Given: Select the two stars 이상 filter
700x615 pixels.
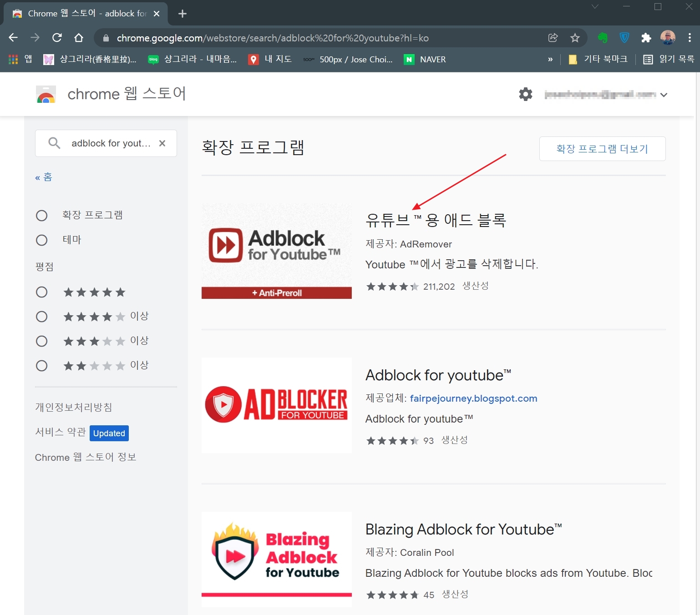Looking at the screenshot, I should 41,366.
